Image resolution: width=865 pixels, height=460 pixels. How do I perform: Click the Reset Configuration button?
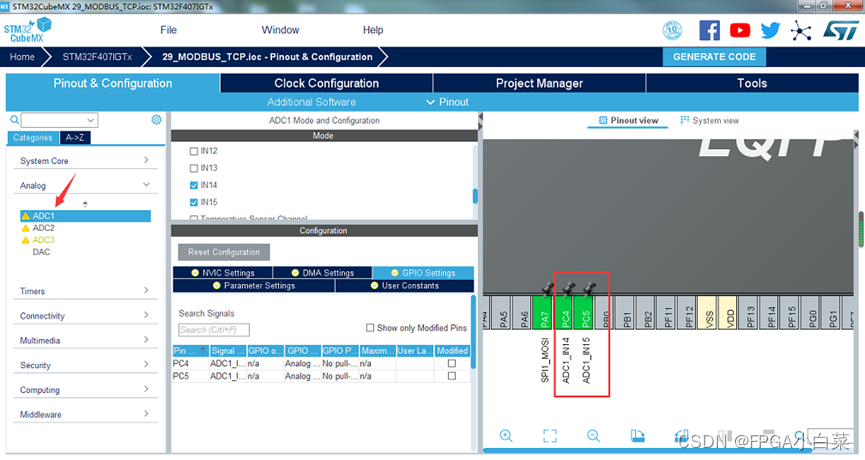[223, 252]
